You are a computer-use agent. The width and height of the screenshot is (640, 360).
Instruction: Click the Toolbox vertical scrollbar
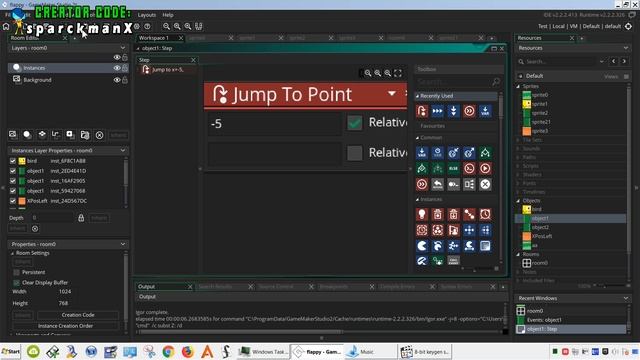(x=501, y=108)
